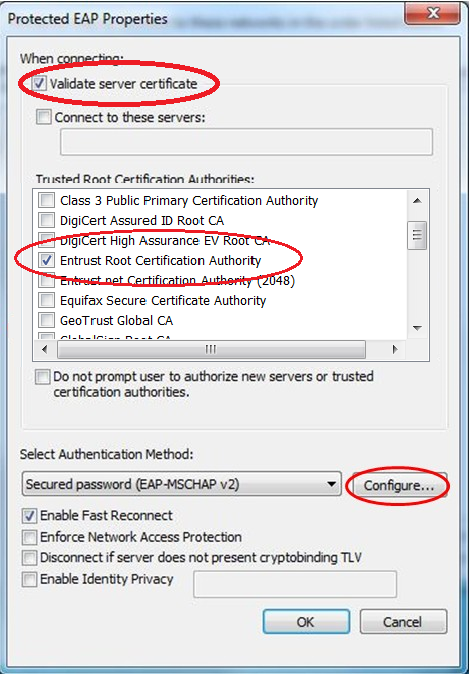
Task: Enable Connect to these servers checkbox
Action: 44,117
